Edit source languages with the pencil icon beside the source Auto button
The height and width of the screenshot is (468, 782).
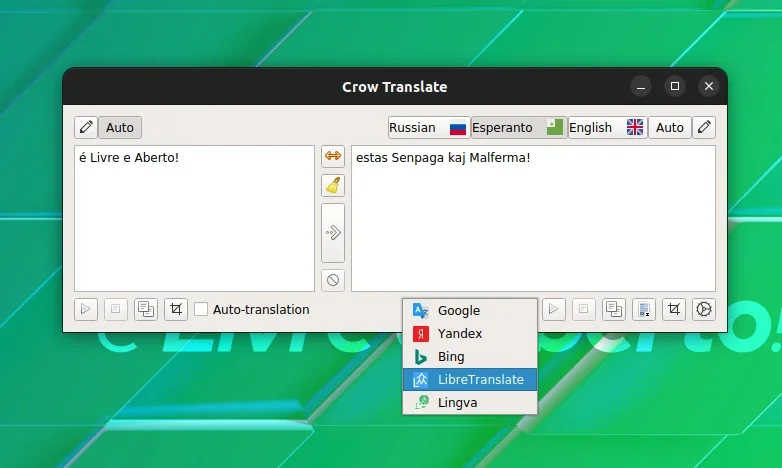(86, 127)
